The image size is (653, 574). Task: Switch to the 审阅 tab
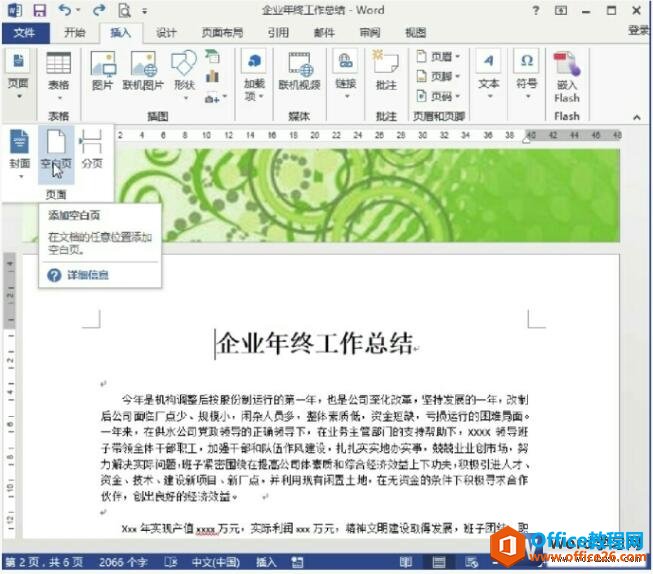pyautogui.click(x=370, y=33)
